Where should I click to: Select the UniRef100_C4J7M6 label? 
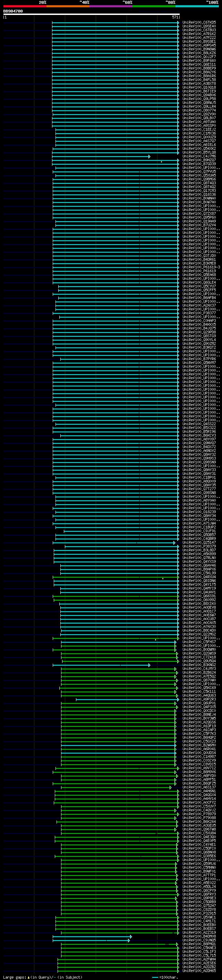199,156
